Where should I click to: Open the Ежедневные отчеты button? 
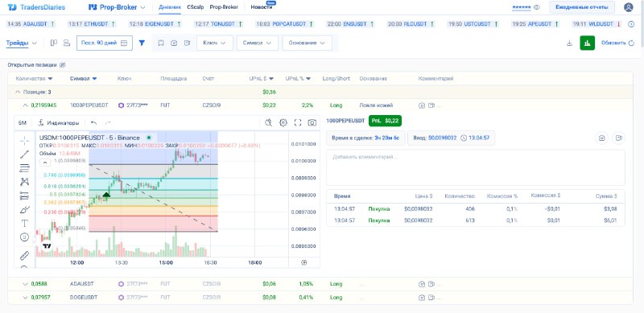click(581, 7)
